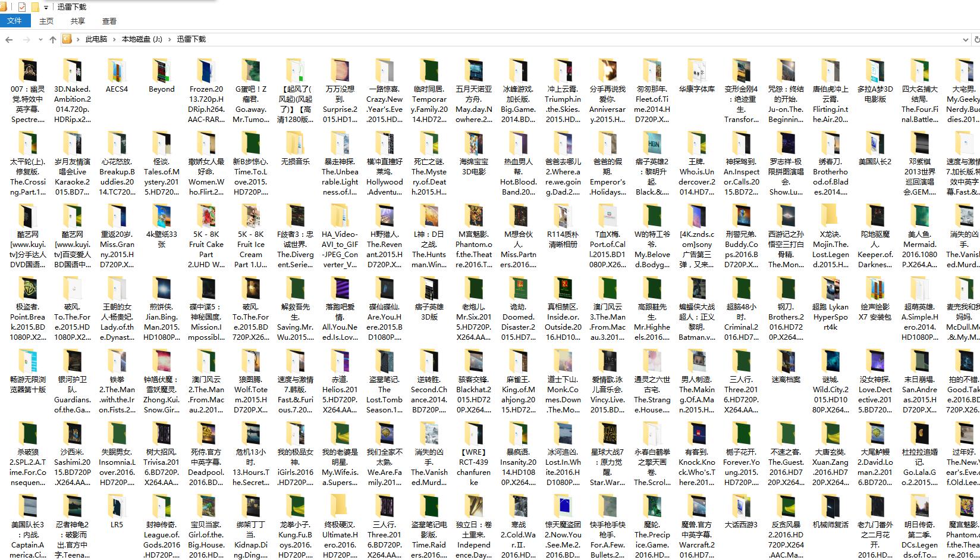
Task: Select the 杀破狼2 SPL.2 folder
Action: click(27, 454)
